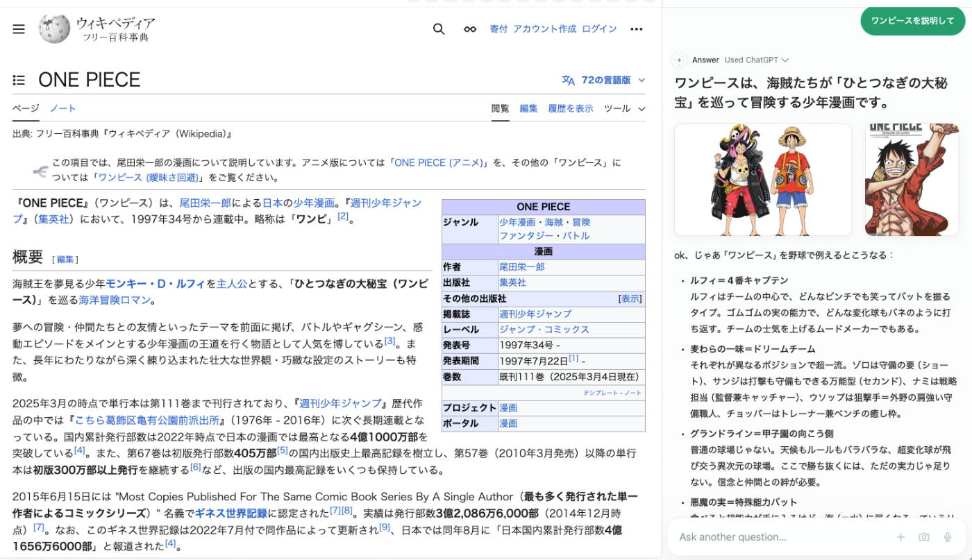This screenshot has width=972, height=560.
Task: Click the 既刊111巻 volume count cell
Action: [570, 377]
